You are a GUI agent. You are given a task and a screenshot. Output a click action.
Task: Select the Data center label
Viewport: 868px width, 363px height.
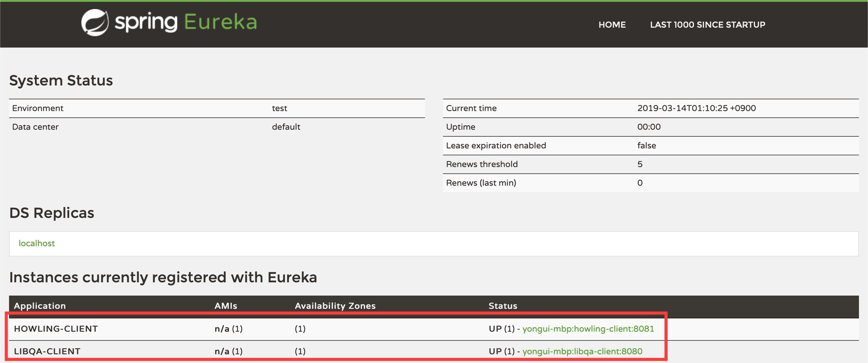point(35,127)
